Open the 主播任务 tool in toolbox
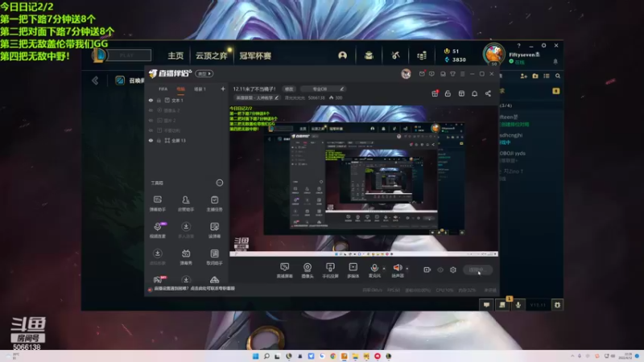The width and height of the screenshot is (644, 362). coord(214,204)
